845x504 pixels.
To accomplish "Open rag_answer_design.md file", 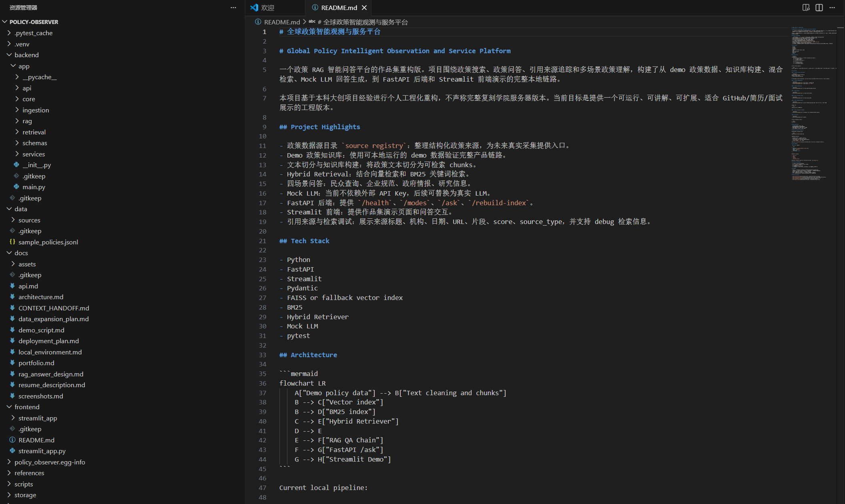I will tap(51, 374).
